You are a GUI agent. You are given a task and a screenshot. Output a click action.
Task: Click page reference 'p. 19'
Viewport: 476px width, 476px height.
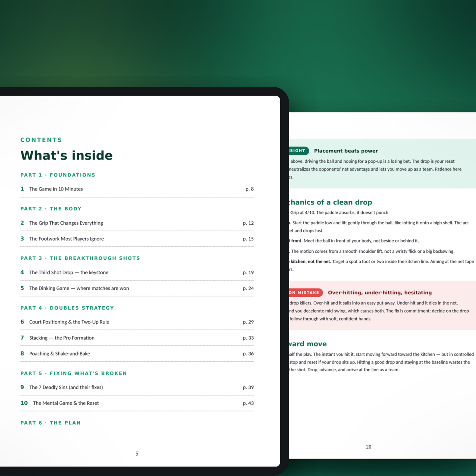[248, 272]
